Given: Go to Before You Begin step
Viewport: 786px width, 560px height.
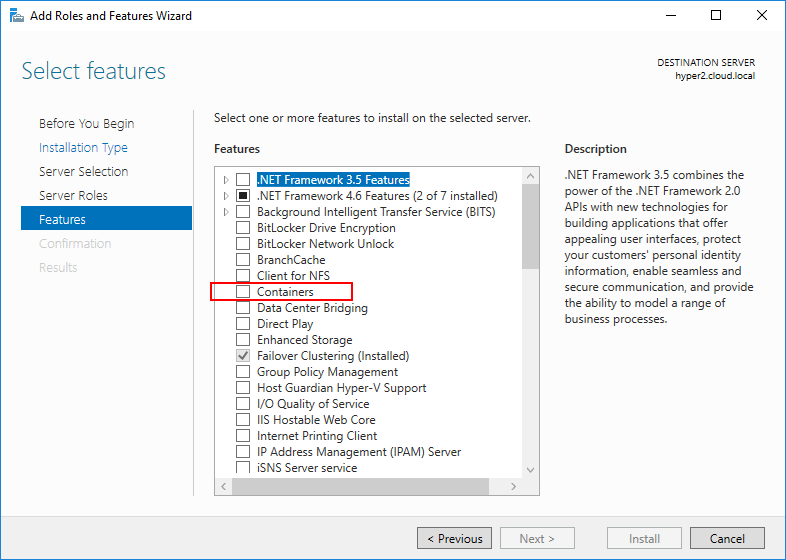Looking at the screenshot, I should pyautogui.click(x=86, y=124).
